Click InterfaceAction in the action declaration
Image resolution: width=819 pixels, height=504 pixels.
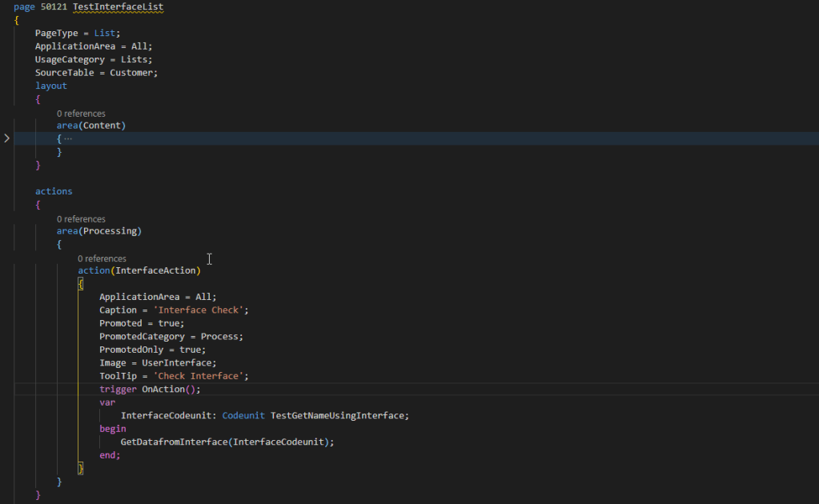pyautogui.click(x=155, y=270)
